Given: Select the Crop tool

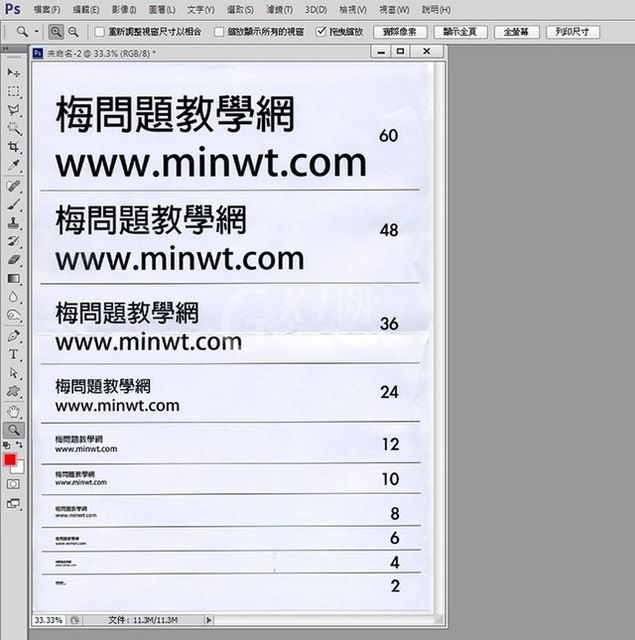Looking at the screenshot, I should [x=13, y=147].
